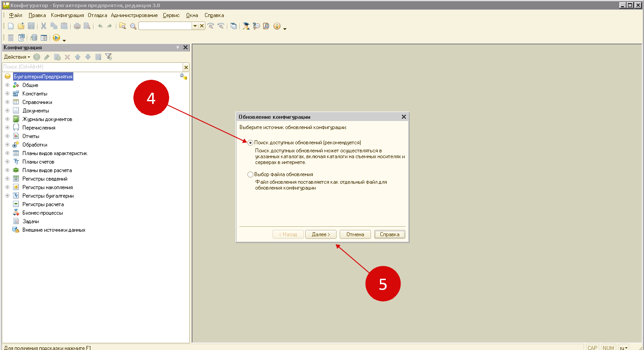This screenshot has height=350, width=644.
Task: Select 'Выбор файла обновления' radio option
Action: coord(250,174)
